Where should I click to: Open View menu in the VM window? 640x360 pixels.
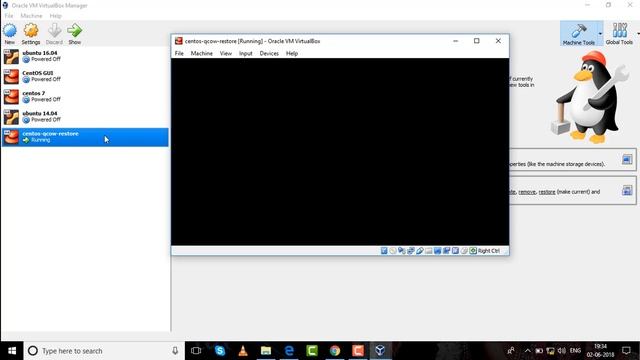tap(225, 53)
